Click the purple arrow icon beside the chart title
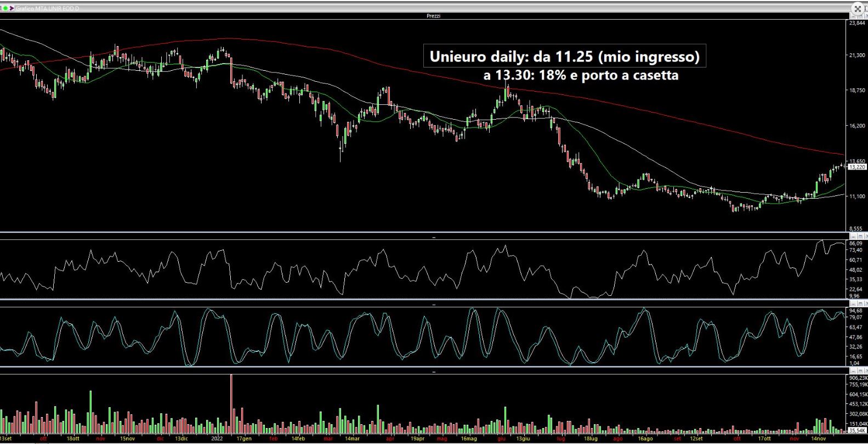Screen dimensions: 868x444 coord(12,8)
